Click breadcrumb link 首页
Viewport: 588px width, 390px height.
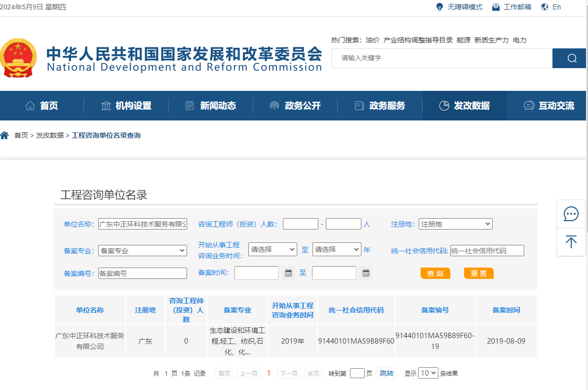tap(21, 135)
